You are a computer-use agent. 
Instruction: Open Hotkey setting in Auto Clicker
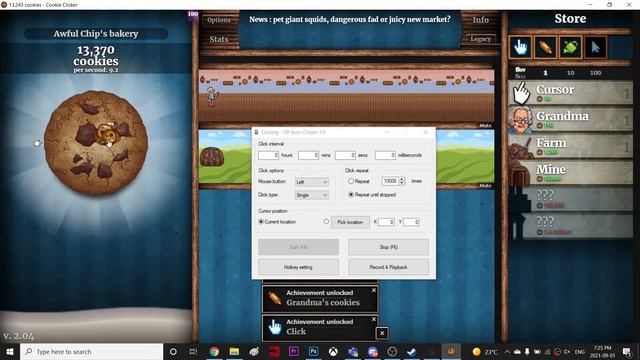click(x=298, y=267)
